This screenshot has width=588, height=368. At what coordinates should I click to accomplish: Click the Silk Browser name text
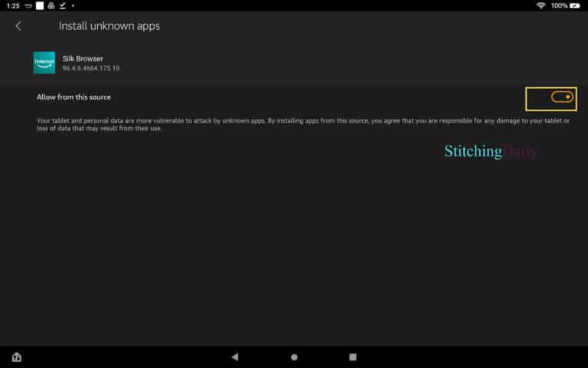[x=83, y=58]
